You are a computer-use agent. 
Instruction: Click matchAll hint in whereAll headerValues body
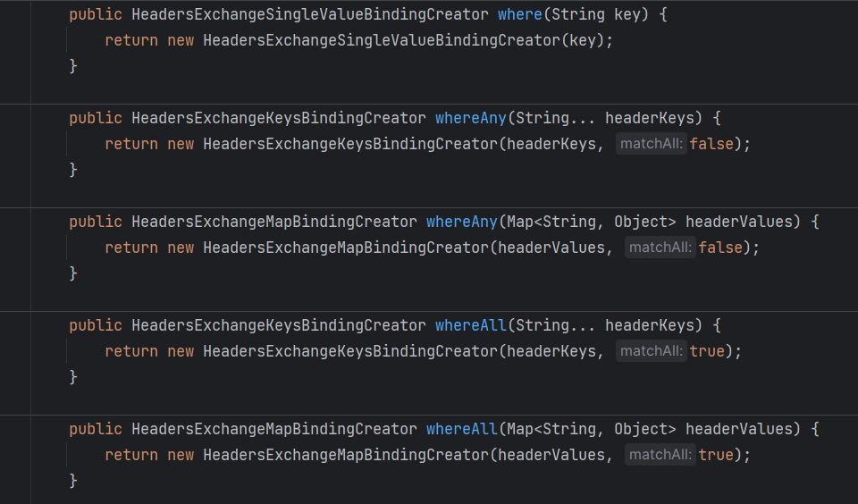click(x=660, y=455)
